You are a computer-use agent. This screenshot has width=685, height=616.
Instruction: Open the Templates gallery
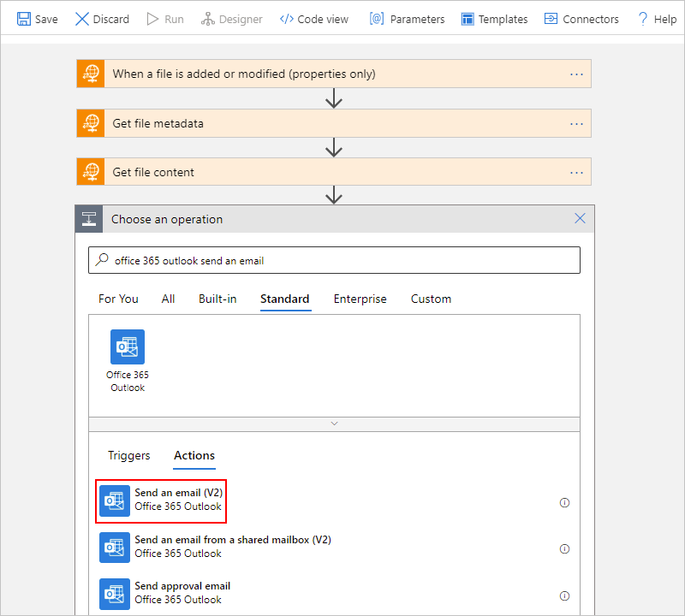pos(494,19)
